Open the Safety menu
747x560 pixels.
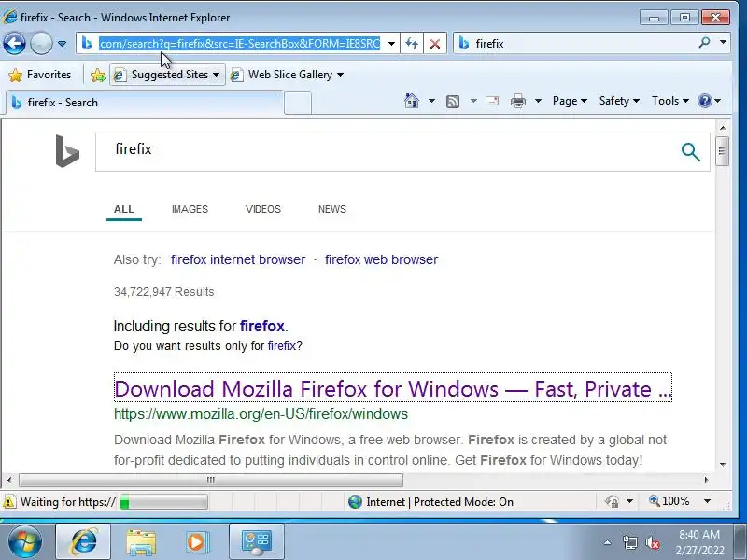tap(619, 101)
